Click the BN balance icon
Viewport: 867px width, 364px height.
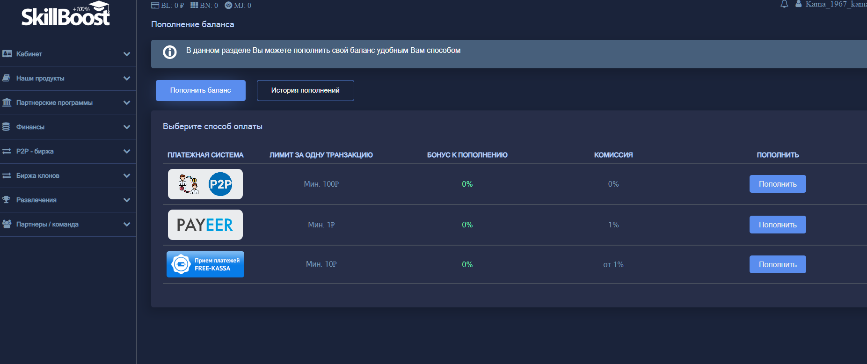pos(194,5)
